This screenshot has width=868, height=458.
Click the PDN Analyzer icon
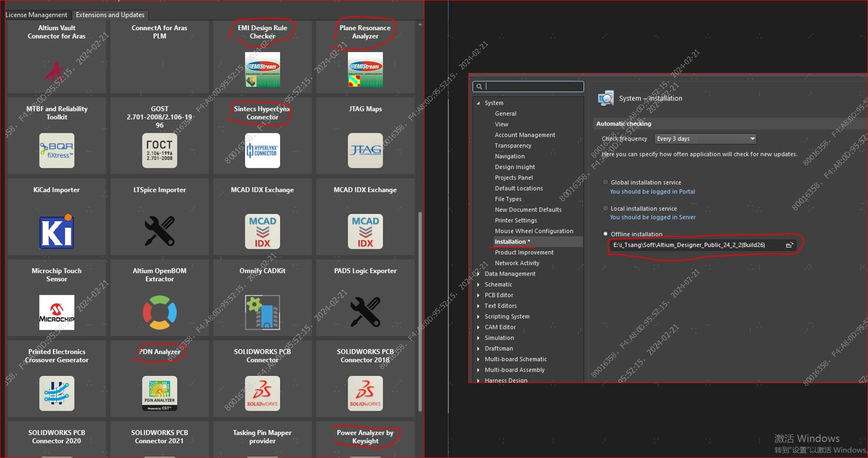[159, 393]
